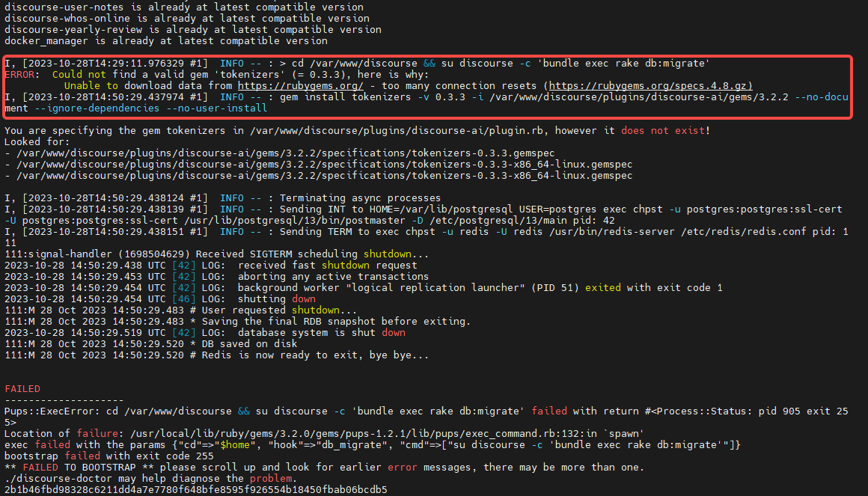
Task: Click the 'Terminating async processes' log line
Action: 222,198
